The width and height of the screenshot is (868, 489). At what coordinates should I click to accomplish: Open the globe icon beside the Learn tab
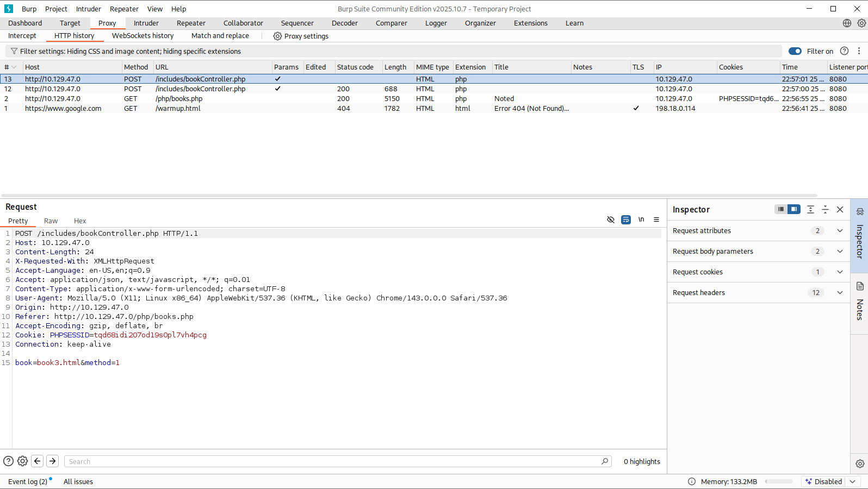847,23
